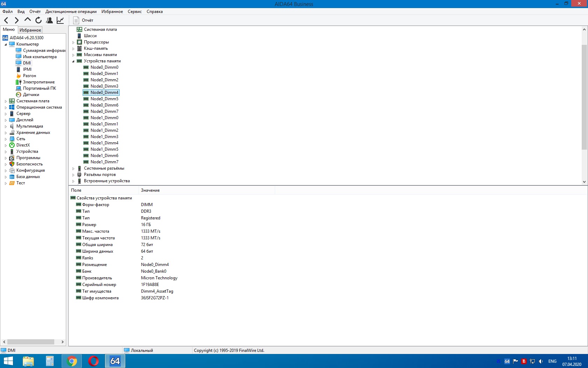Open the Вид menu
The width and height of the screenshot is (588, 368).
point(21,12)
